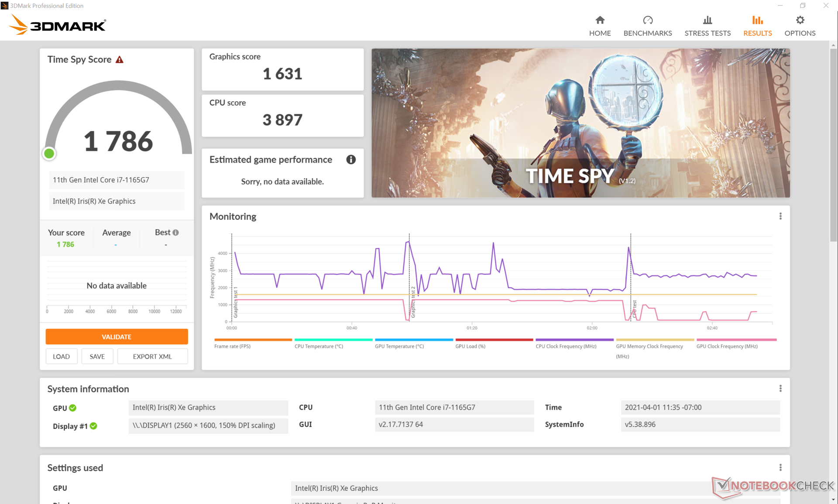This screenshot has width=838, height=504.
Task: Open the Settings used three-dot menu
Action: click(780, 468)
